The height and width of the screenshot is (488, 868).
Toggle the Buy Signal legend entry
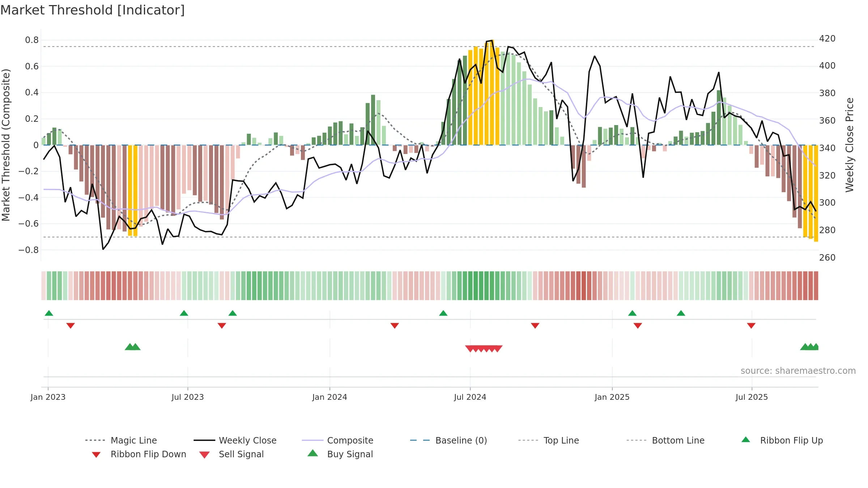tap(340, 454)
